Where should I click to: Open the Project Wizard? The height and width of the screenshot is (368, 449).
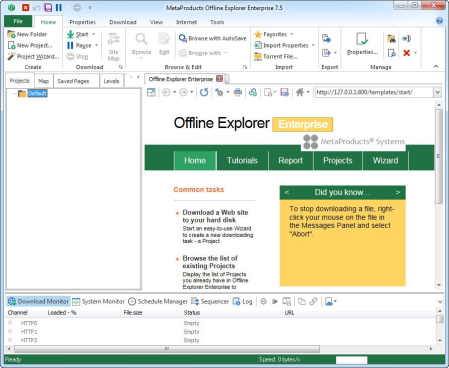[x=33, y=56]
